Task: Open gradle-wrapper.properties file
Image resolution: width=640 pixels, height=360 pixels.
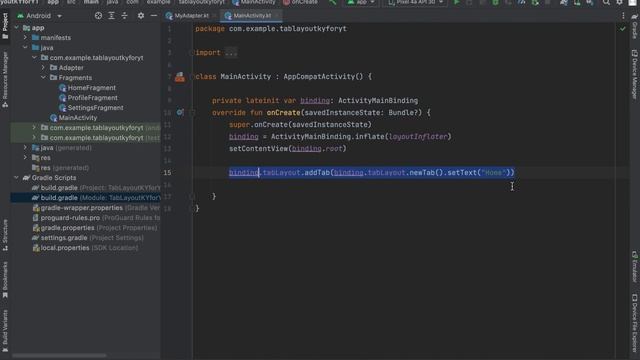Action: pyautogui.click(x=96, y=208)
